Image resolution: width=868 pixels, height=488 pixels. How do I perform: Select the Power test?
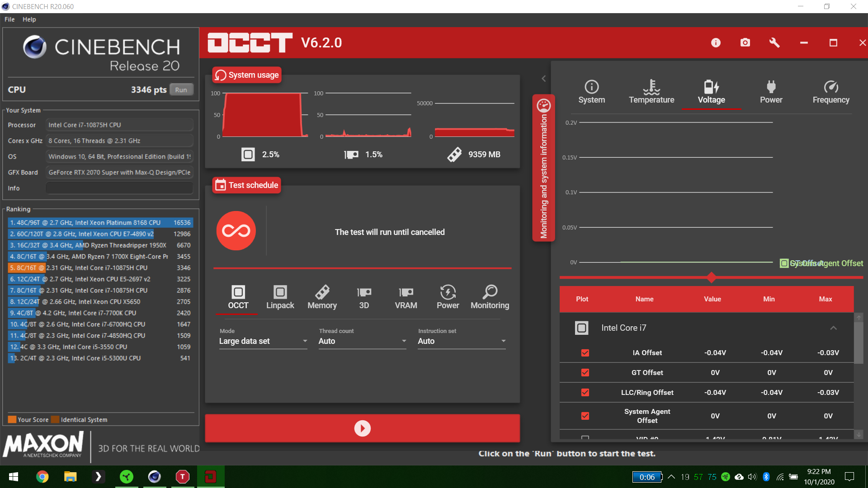tap(448, 297)
